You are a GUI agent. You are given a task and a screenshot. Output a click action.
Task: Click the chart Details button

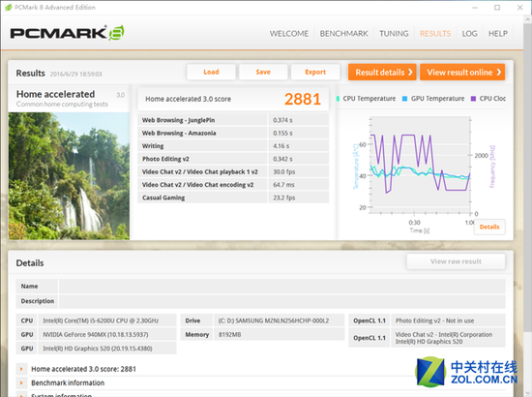pos(489,227)
